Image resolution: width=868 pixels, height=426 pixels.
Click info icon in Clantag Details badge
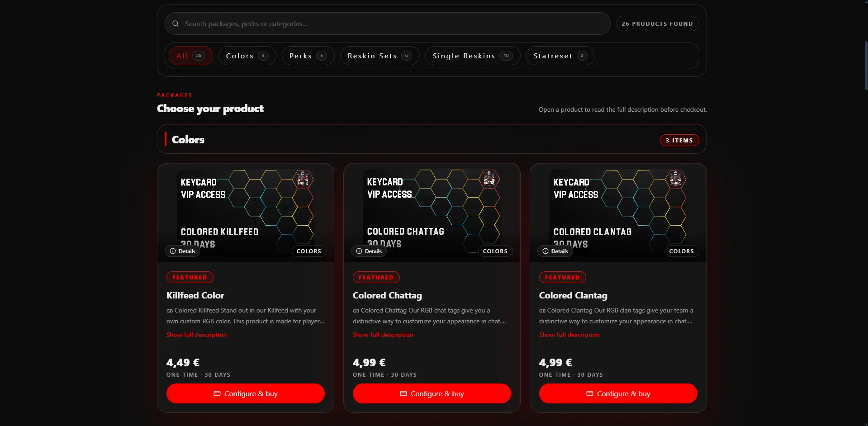click(x=545, y=251)
